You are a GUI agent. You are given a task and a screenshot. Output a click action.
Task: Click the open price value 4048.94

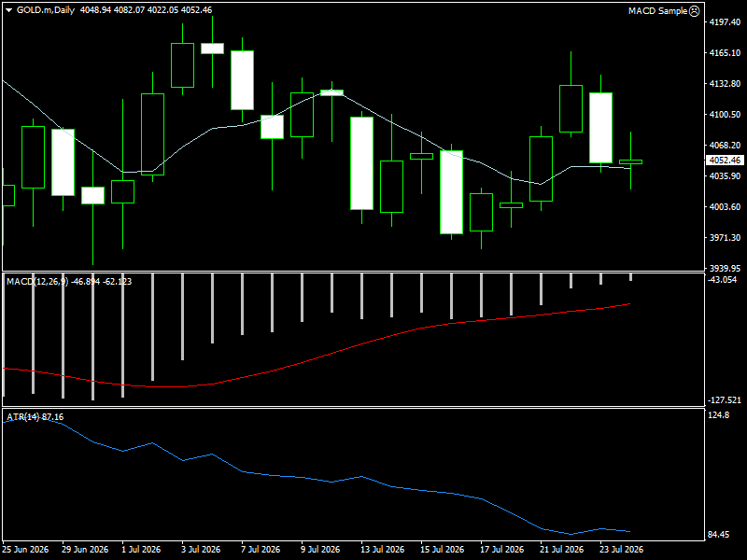pyautogui.click(x=95, y=10)
